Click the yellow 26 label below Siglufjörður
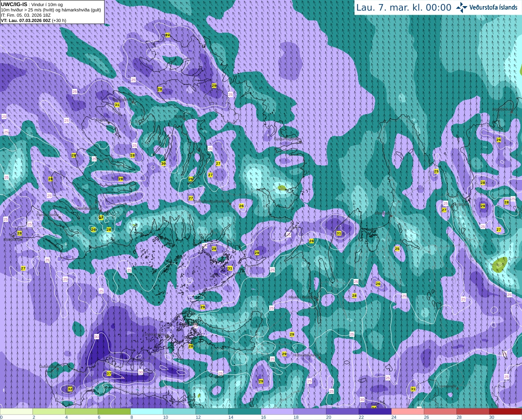The width and height of the screenshot is (522, 420). click(x=499, y=140)
